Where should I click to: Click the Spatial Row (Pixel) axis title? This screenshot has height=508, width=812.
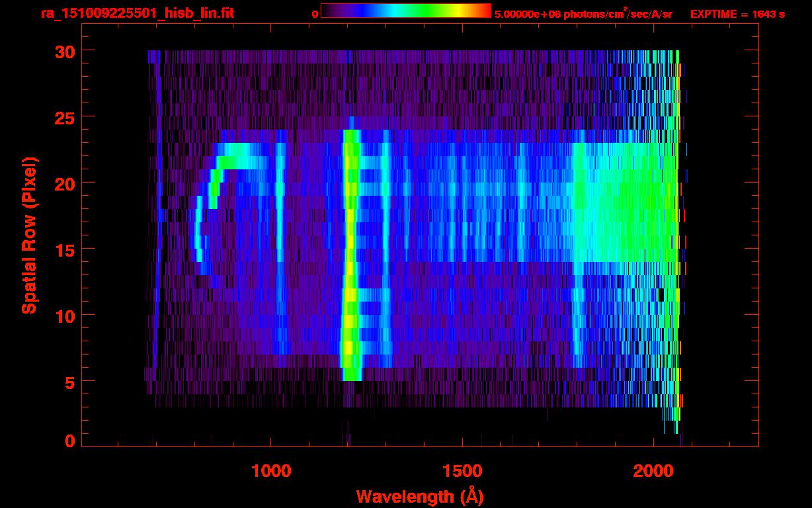coord(29,235)
